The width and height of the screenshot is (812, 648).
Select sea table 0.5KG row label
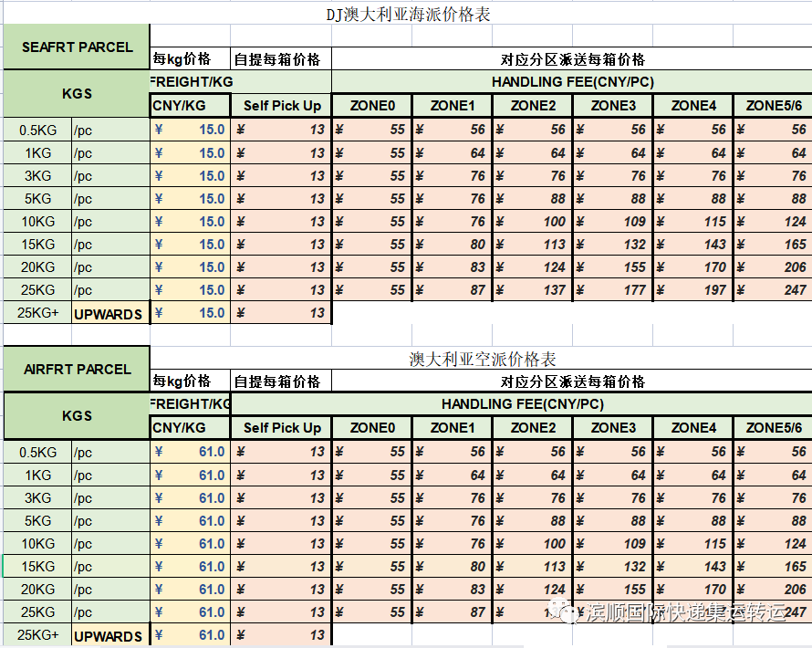[x=37, y=130]
